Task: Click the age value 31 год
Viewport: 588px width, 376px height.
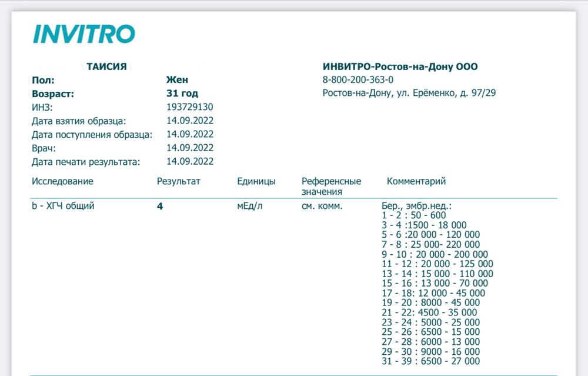Action: tap(182, 94)
